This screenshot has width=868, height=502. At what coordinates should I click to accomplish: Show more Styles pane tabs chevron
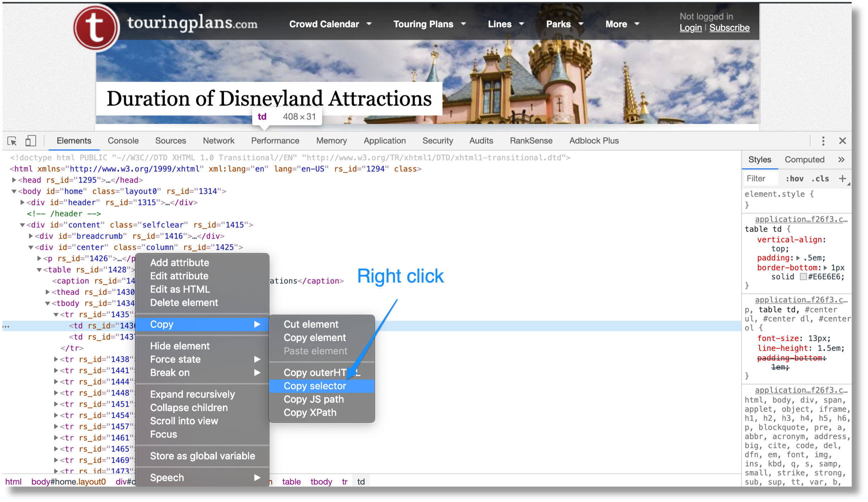coord(841,160)
